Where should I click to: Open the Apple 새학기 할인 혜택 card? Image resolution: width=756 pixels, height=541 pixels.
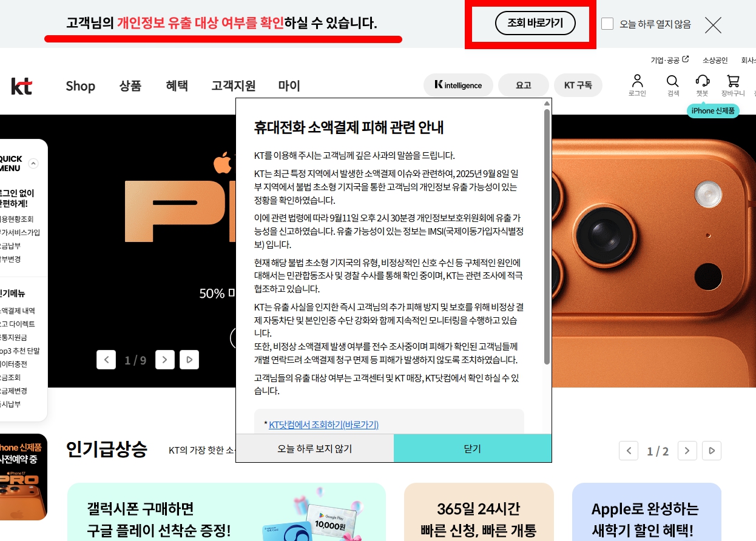click(x=647, y=512)
